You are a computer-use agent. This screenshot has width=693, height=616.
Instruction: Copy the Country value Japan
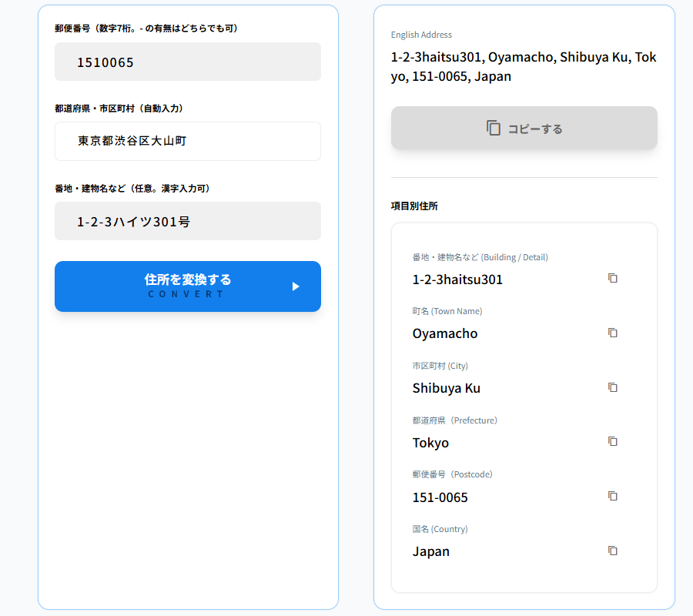[x=613, y=551]
